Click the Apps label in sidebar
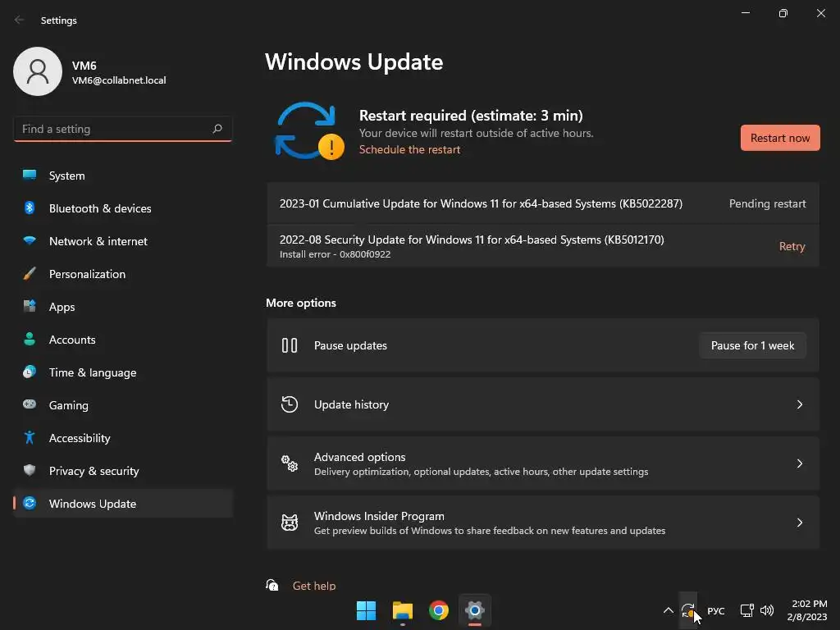The image size is (840, 630). tap(62, 307)
